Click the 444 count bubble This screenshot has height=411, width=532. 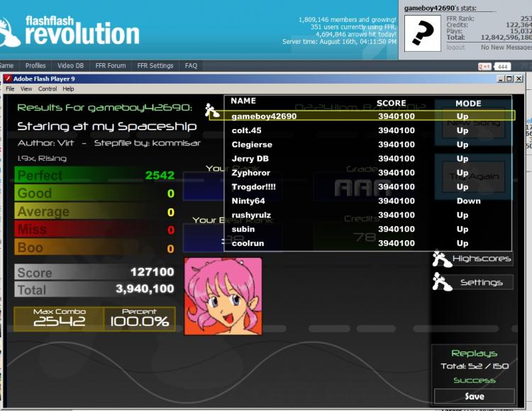[503, 67]
